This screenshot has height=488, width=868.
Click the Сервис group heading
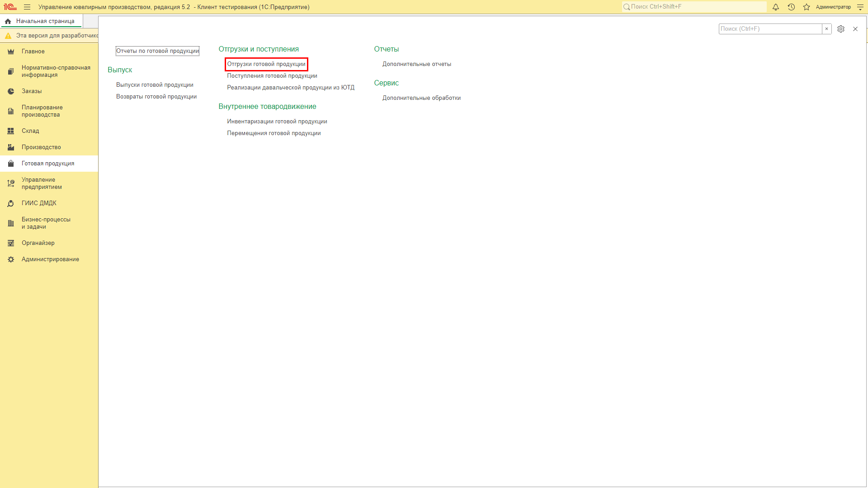coord(387,83)
